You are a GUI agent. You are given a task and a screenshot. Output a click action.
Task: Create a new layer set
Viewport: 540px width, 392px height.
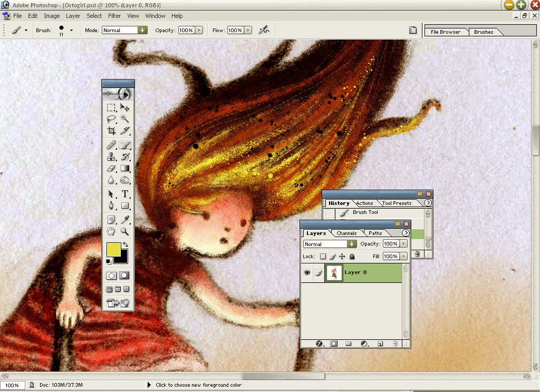pyautogui.click(x=349, y=344)
